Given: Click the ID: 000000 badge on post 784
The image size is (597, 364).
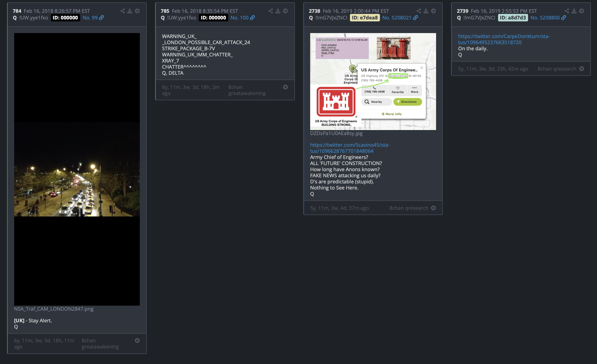Looking at the screenshot, I should (x=65, y=18).
